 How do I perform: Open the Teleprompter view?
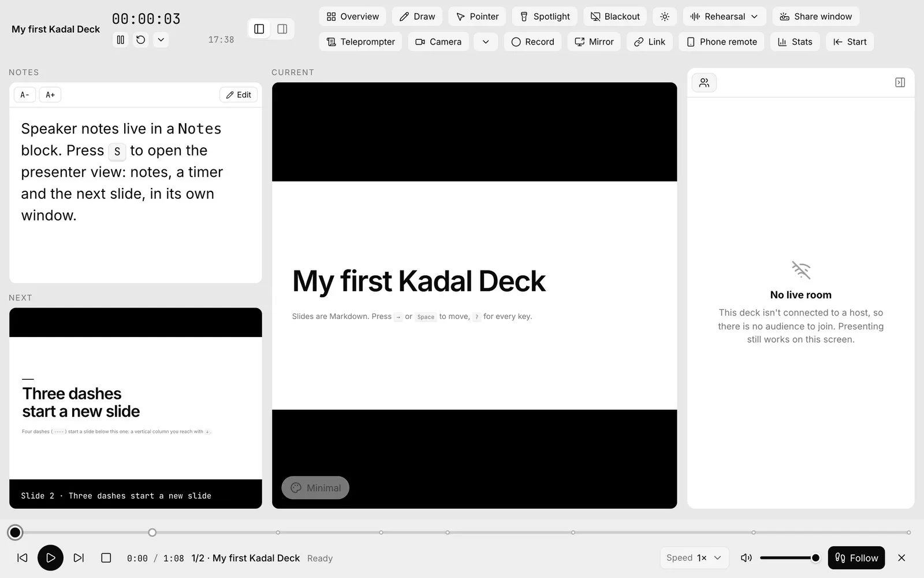(360, 42)
